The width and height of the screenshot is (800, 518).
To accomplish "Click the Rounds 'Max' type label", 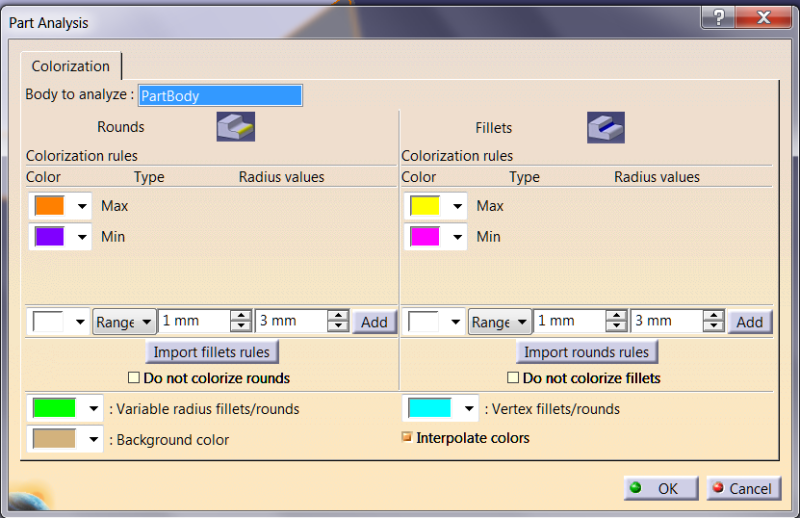I will tap(114, 206).
